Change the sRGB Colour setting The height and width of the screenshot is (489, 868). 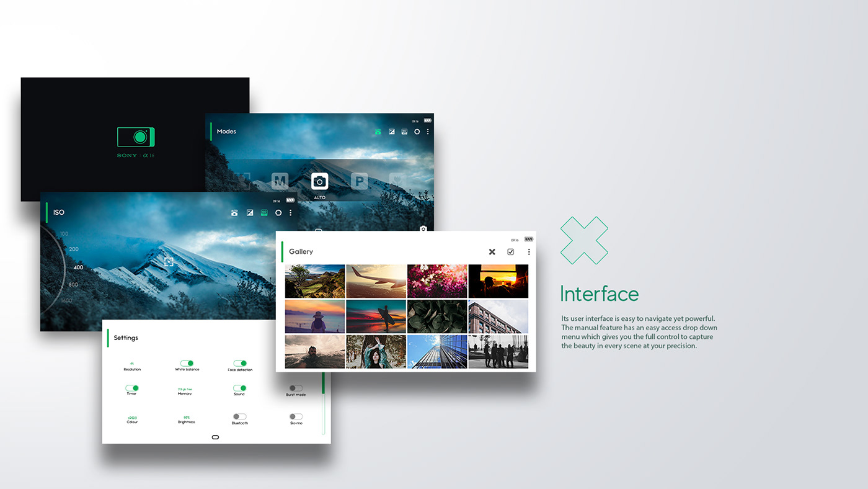pos(132,420)
